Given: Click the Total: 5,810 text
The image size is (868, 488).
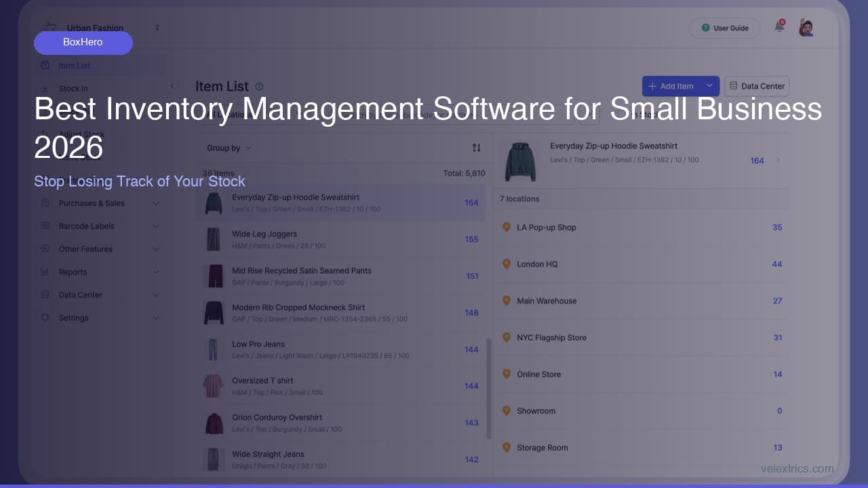Looking at the screenshot, I should 465,174.
